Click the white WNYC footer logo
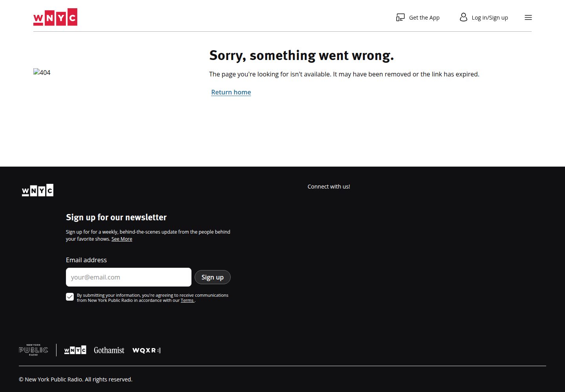 point(38,190)
